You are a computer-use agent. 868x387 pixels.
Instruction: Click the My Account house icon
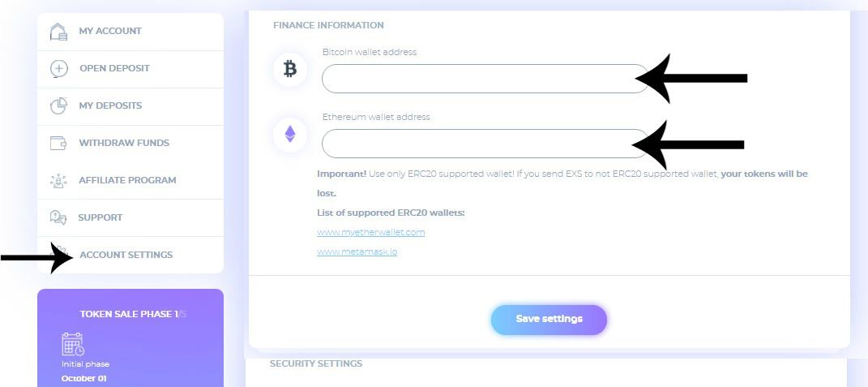coord(58,32)
